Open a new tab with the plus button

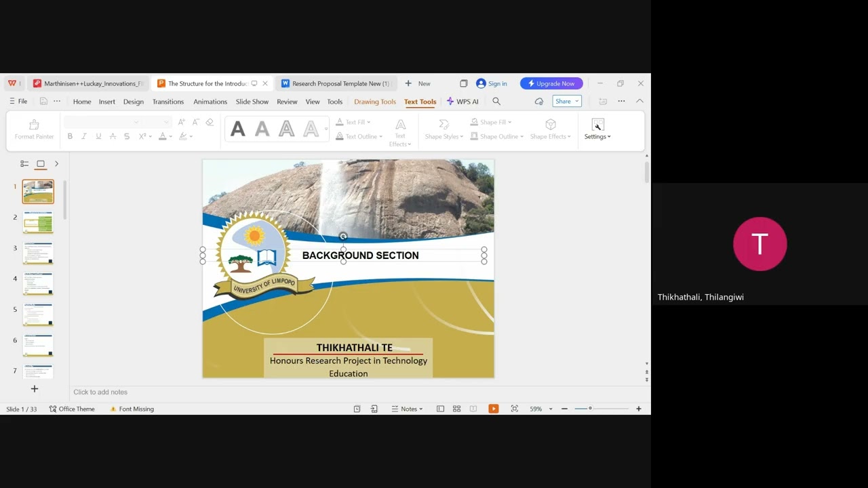point(408,83)
